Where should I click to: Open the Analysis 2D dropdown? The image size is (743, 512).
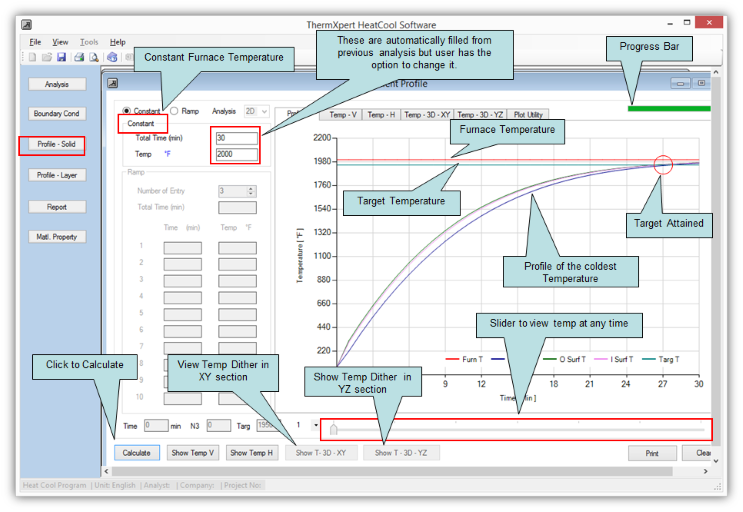[256, 111]
